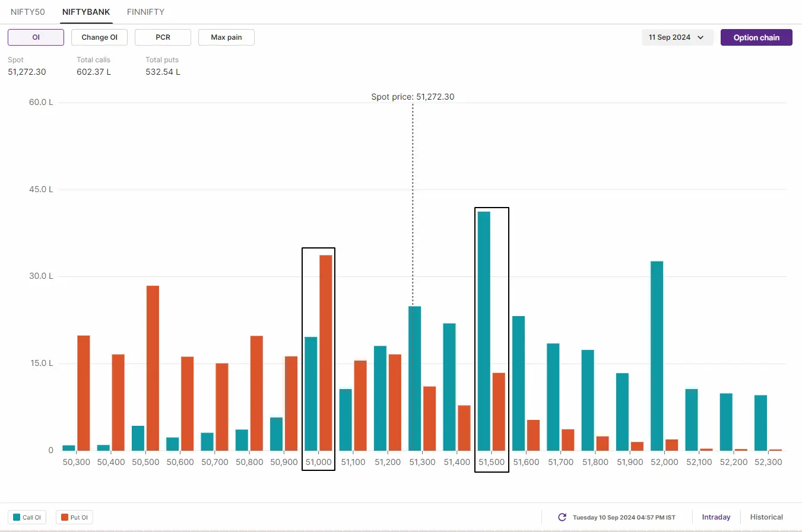Image resolution: width=802 pixels, height=532 pixels.
Task: Click the 45.0 L axis label
Action: coord(41,189)
